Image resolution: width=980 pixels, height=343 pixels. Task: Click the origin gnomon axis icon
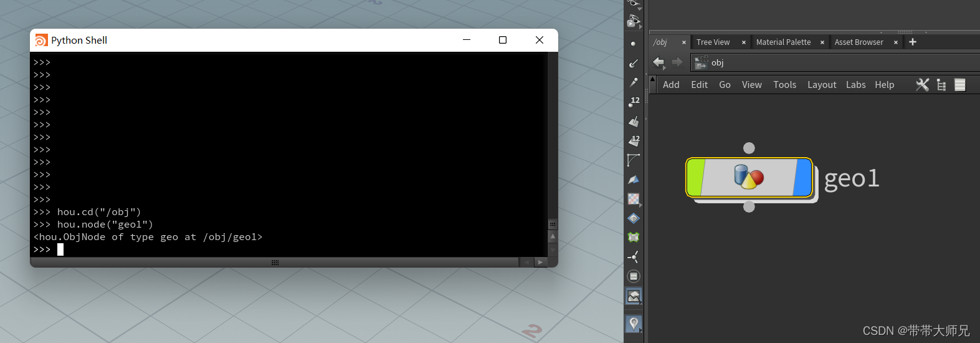coord(634,257)
